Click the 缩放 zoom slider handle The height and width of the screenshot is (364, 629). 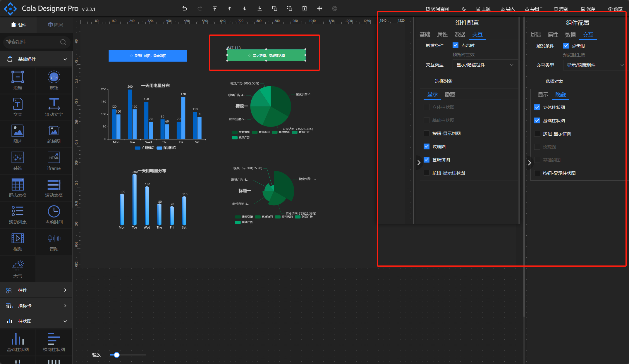117,355
